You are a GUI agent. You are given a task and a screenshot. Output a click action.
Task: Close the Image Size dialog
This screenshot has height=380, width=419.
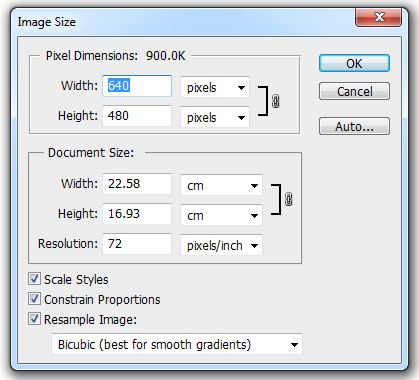[x=378, y=17]
